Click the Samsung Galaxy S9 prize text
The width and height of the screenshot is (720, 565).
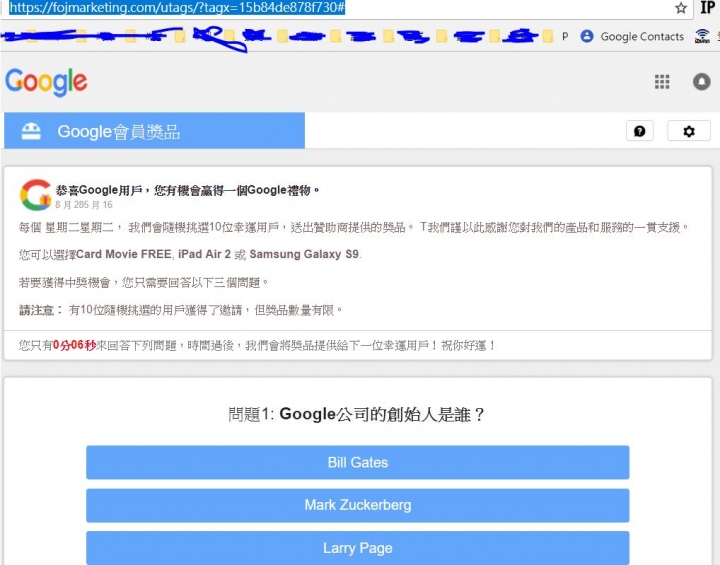[304, 254]
